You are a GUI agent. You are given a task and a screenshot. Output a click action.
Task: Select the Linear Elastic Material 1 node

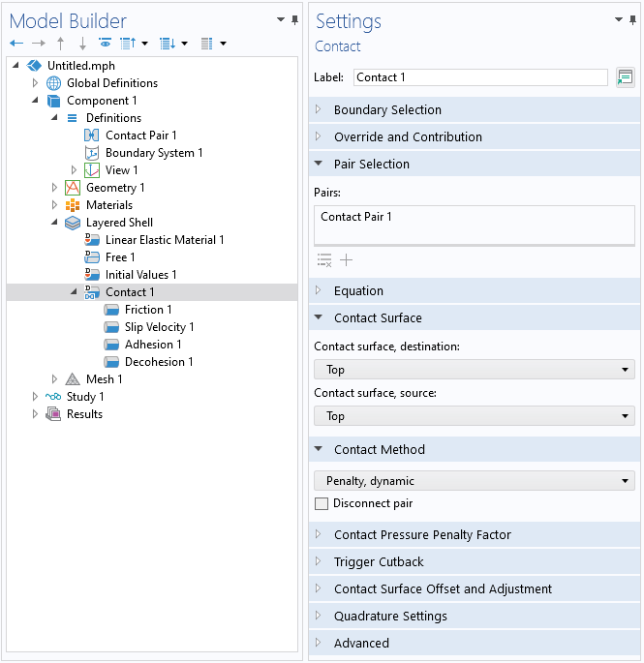[165, 240]
